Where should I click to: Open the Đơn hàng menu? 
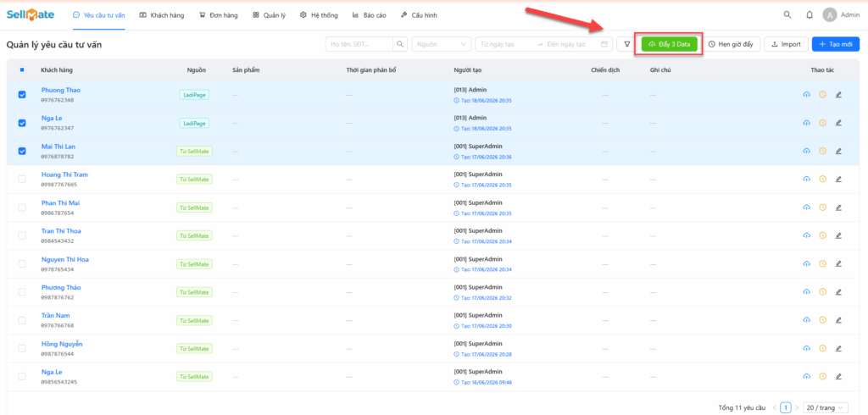218,15
